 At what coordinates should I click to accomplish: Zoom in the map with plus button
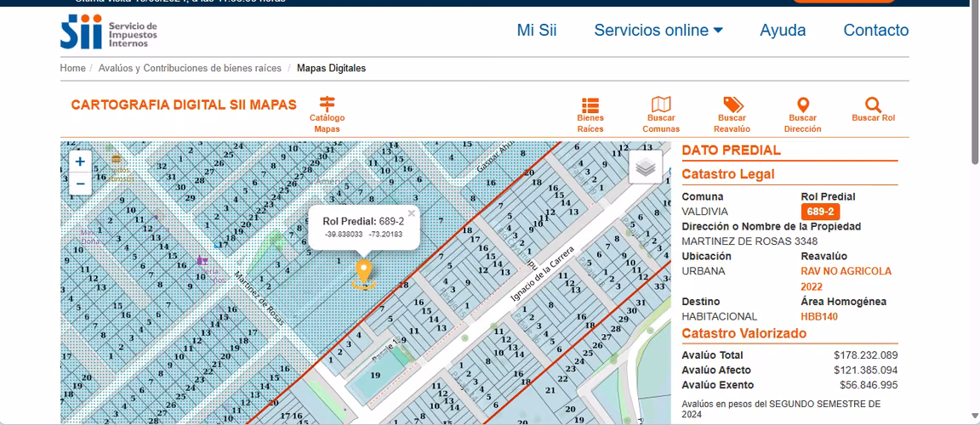[x=80, y=162]
